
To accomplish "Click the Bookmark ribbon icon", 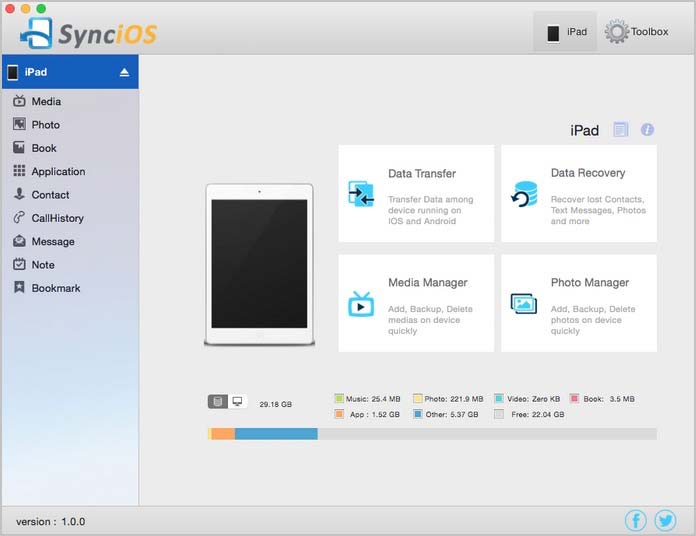I will coord(19,288).
